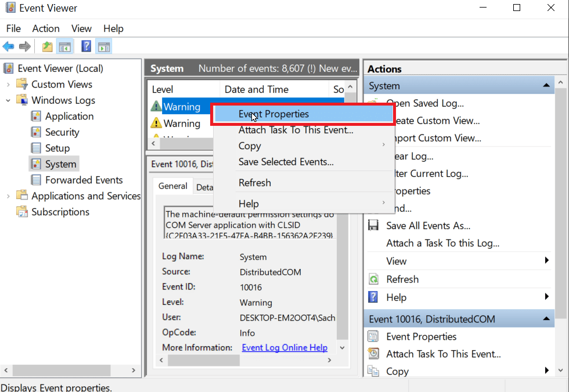The width and height of the screenshot is (569, 392).
Task: Choose Event Properties from context menu
Action: [303, 114]
